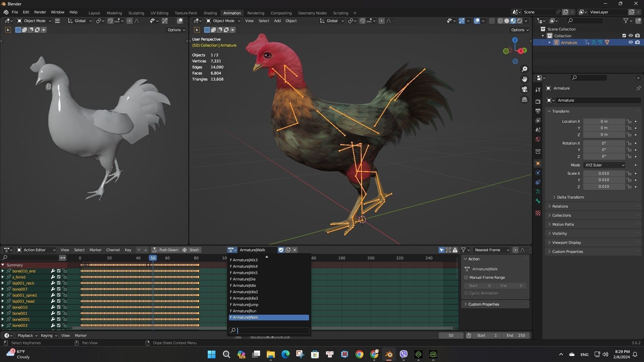Click the pin icon of bip001_neck channel
This screenshot has width=644, height=362.
coord(9,283)
